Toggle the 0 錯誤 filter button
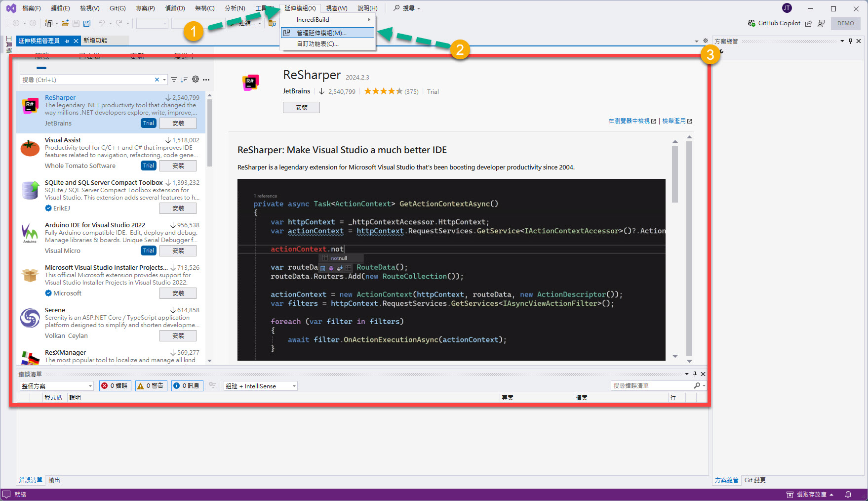The width and height of the screenshot is (868, 501). (115, 386)
